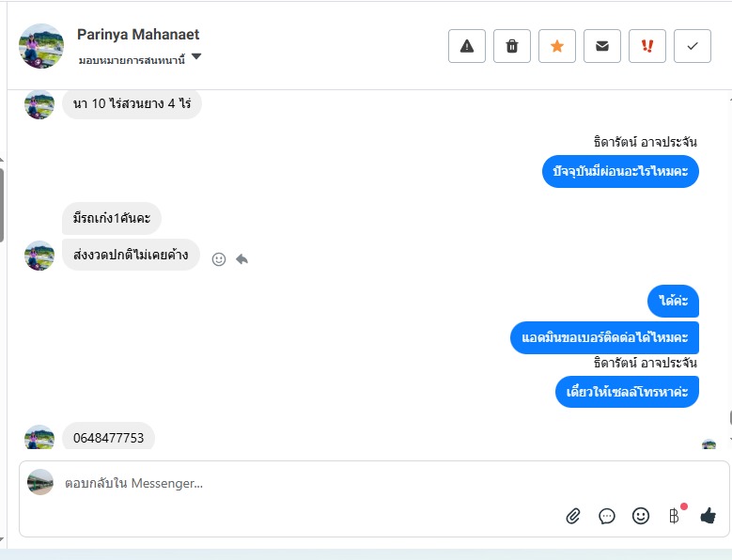Click the sent message แอดมินขอเบอร์ติดต่อได้ไหมคะ
This screenshot has width=732, height=560.
point(604,337)
